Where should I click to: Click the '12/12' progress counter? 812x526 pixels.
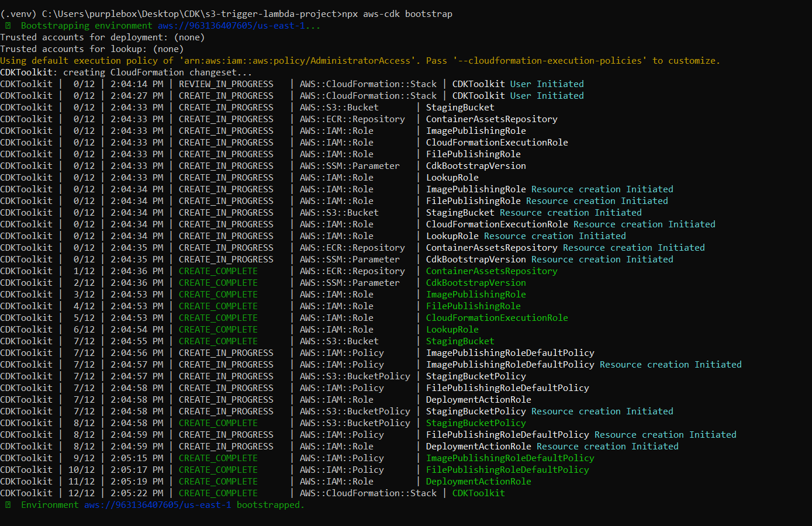(x=81, y=493)
